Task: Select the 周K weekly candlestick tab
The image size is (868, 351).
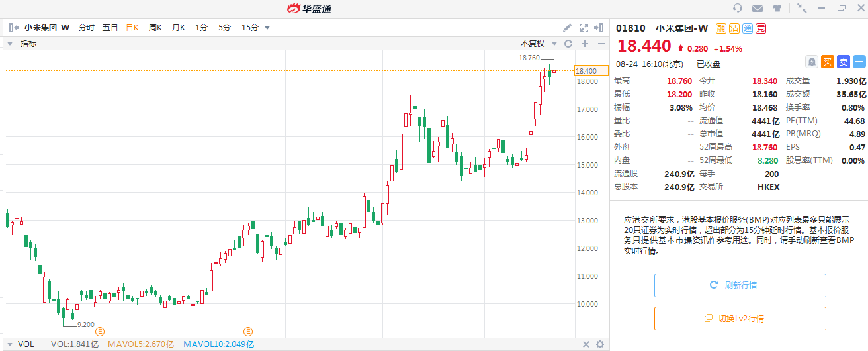Action: click(x=155, y=28)
